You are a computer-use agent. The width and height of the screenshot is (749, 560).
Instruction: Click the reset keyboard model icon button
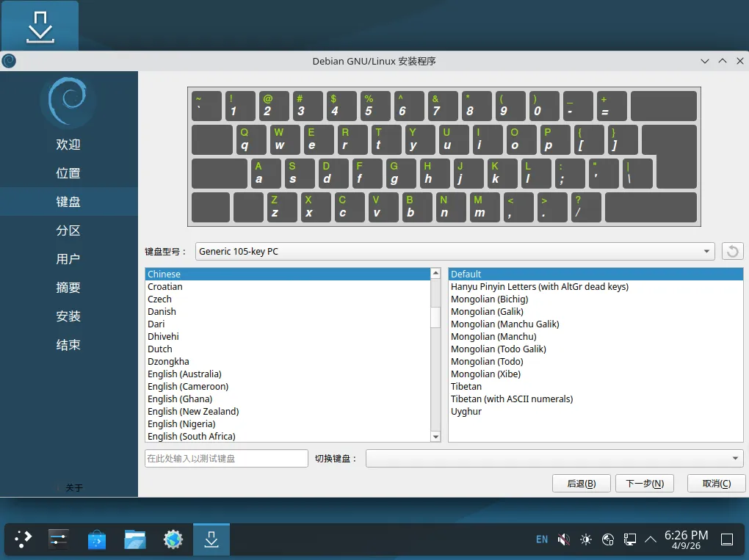pos(732,251)
